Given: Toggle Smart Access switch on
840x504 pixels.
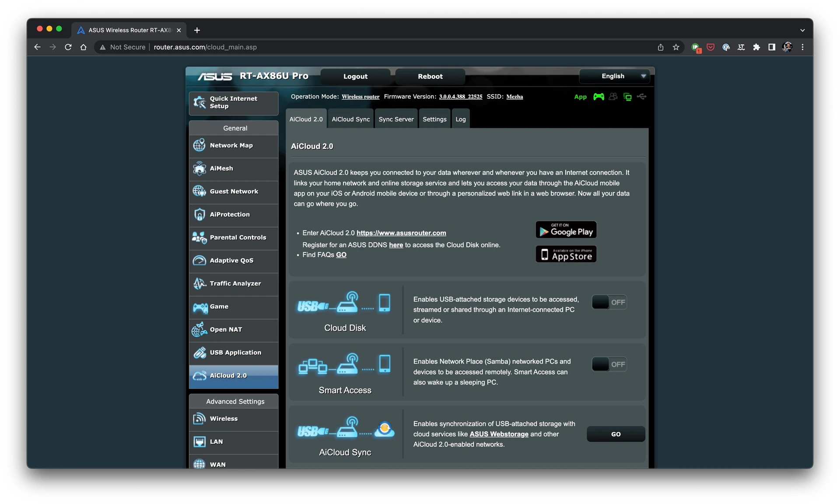Looking at the screenshot, I should (609, 364).
